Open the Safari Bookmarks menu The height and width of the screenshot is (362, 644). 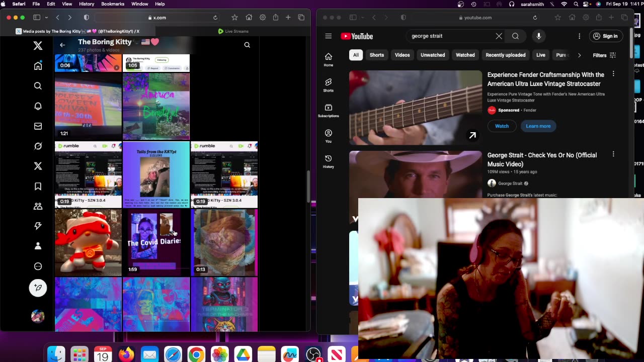pyautogui.click(x=113, y=4)
